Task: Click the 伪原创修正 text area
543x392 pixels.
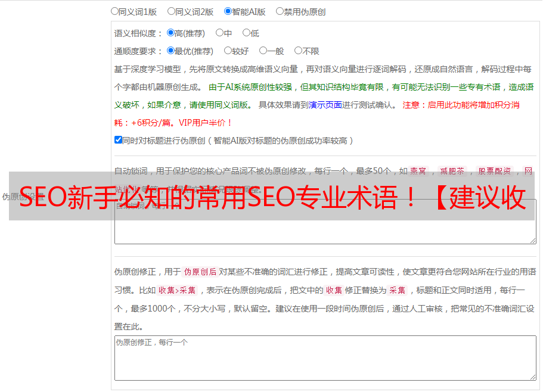Action: (x=325, y=358)
